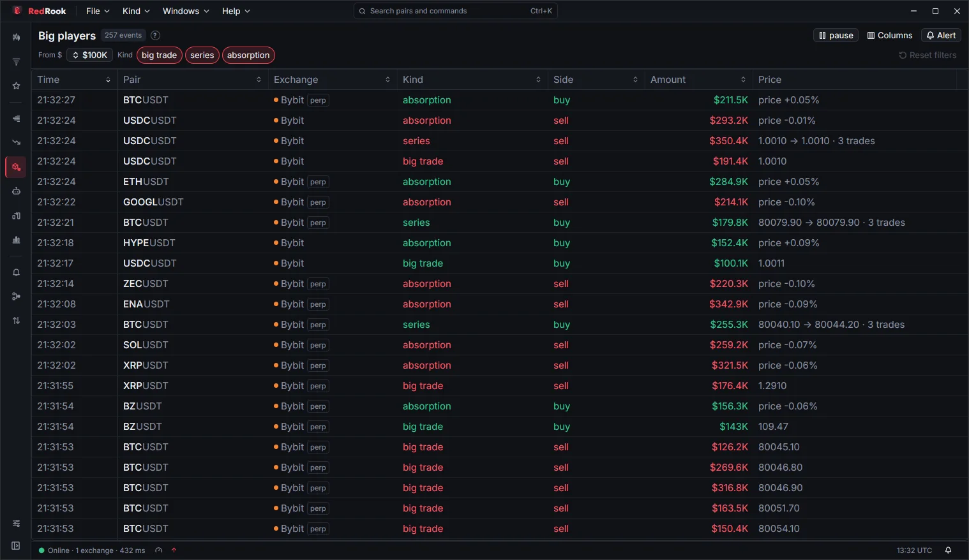
Task: Click the red up arrow in status bar
Action: pyautogui.click(x=174, y=550)
